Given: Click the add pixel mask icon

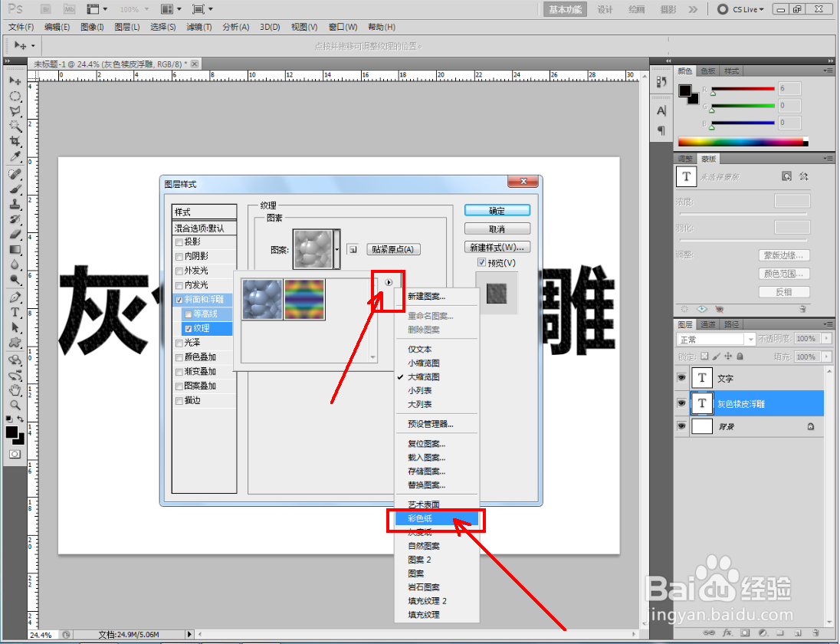Looking at the screenshot, I should pos(786,176).
